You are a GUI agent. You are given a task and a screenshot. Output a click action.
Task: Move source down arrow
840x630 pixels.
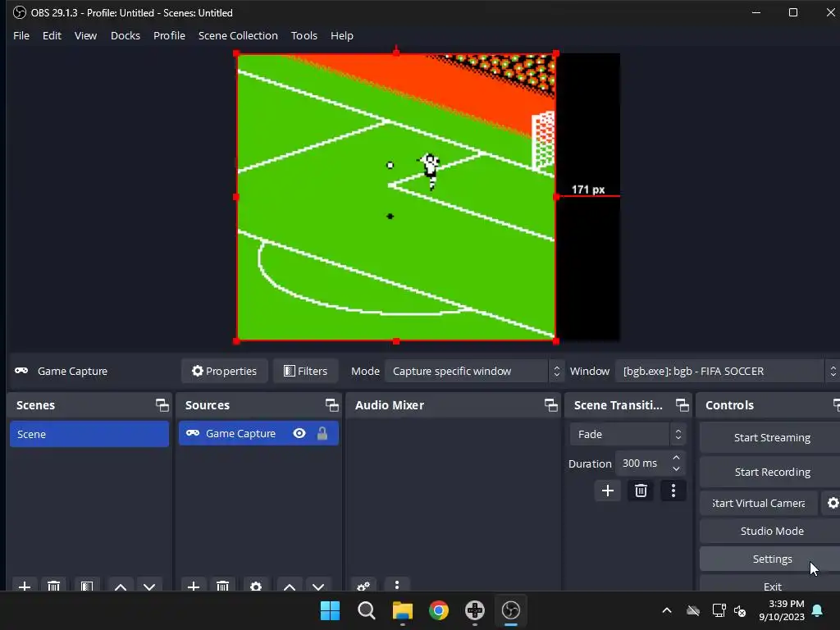click(318, 586)
